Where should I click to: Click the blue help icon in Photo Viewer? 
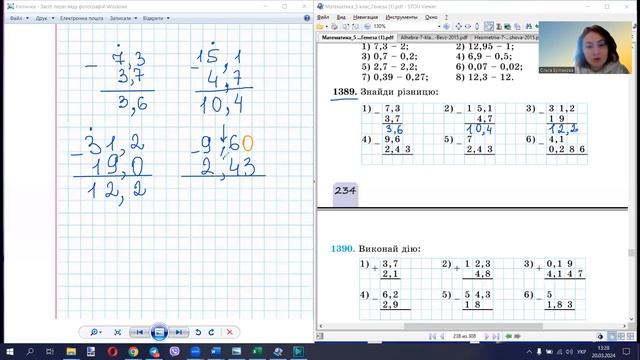click(307, 18)
